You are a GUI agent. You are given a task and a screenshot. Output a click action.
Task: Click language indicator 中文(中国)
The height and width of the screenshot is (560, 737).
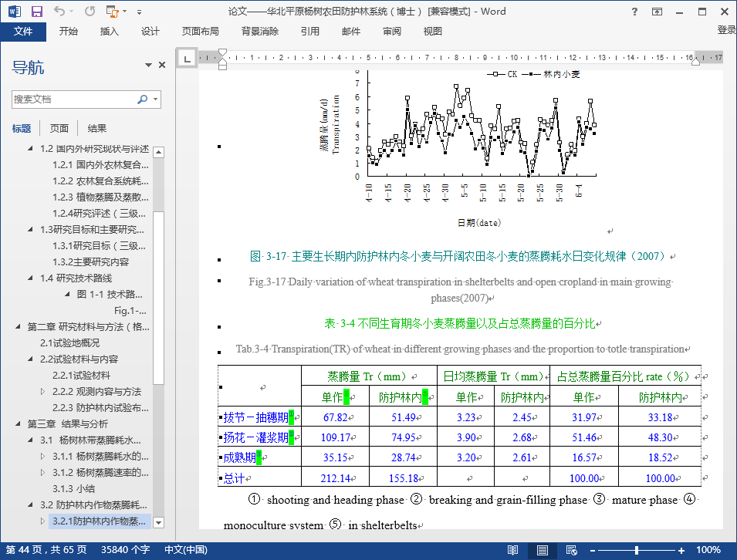pos(186,550)
